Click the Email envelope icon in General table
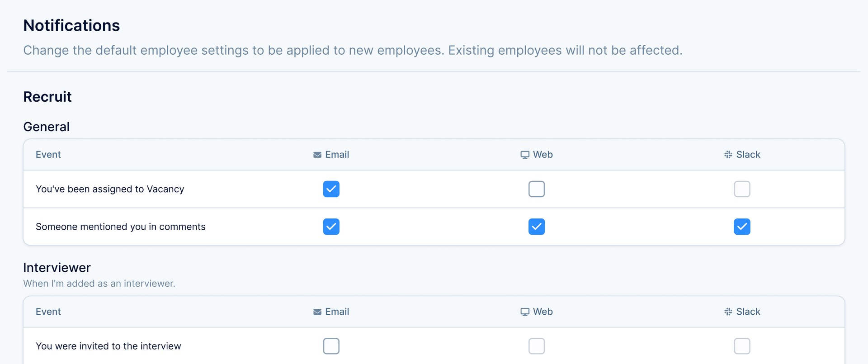This screenshot has height=364, width=868. tap(317, 155)
